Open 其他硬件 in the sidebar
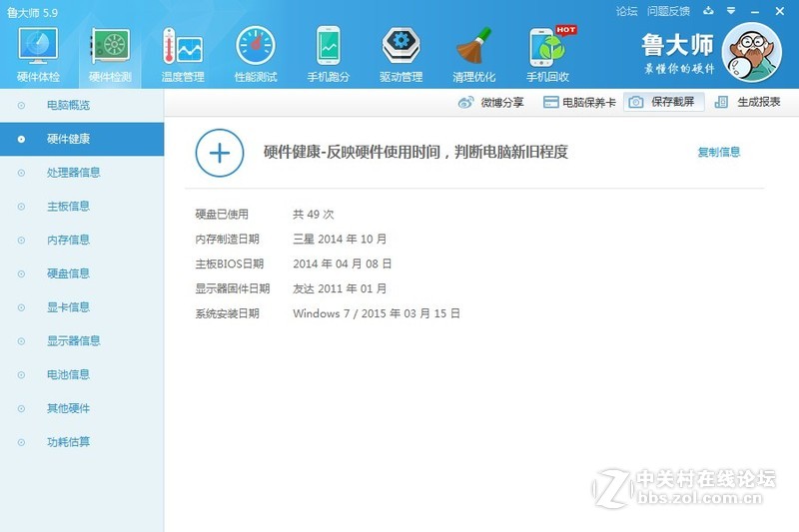The height and width of the screenshot is (532, 799). coord(82,408)
